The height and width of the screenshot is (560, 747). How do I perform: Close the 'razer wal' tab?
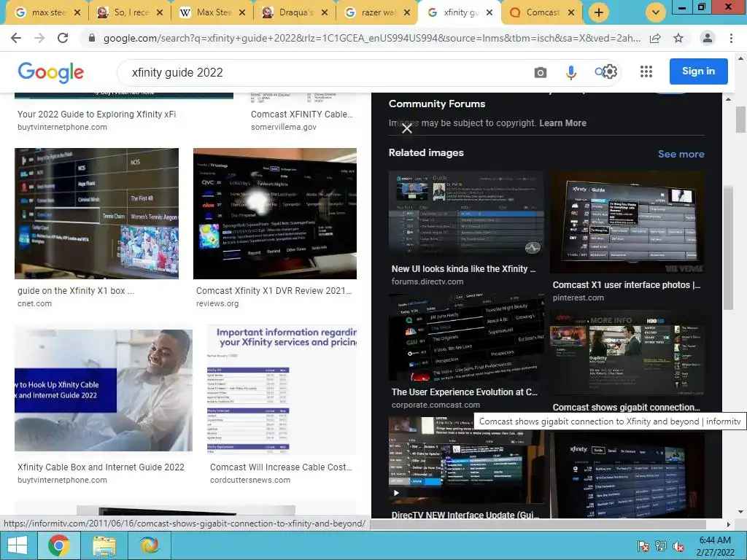click(x=407, y=13)
